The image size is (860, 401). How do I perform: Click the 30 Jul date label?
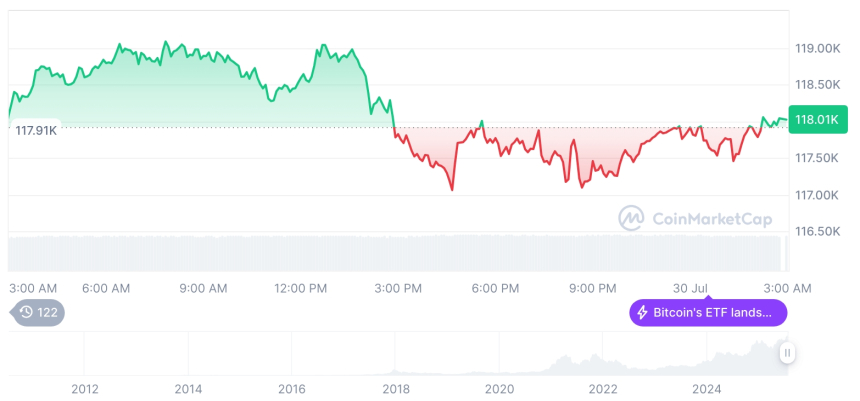(691, 288)
